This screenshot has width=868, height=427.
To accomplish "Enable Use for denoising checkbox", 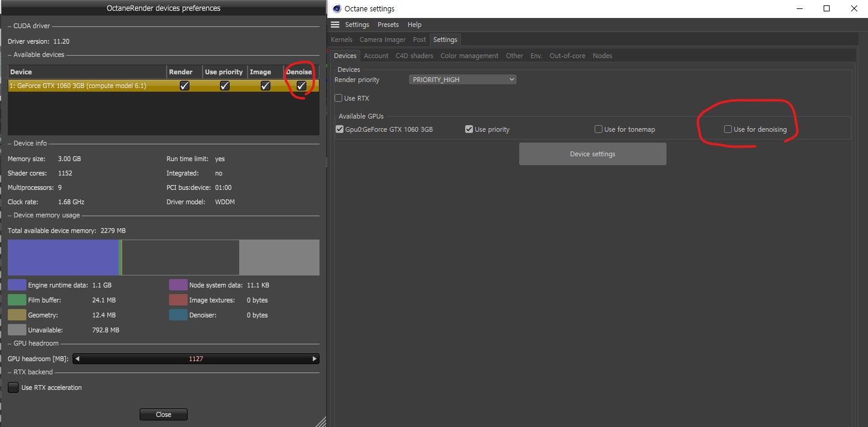I will (x=728, y=129).
